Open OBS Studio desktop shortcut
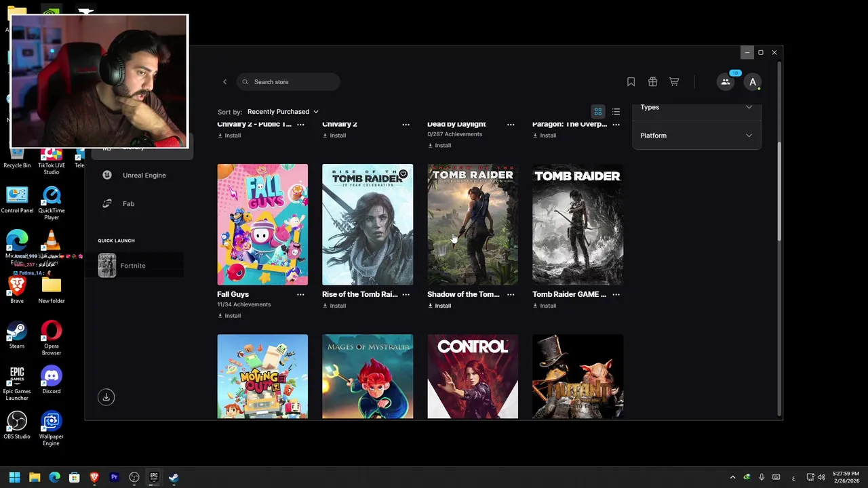The height and width of the screenshot is (488, 868). pyautogui.click(x=17, y=426)
